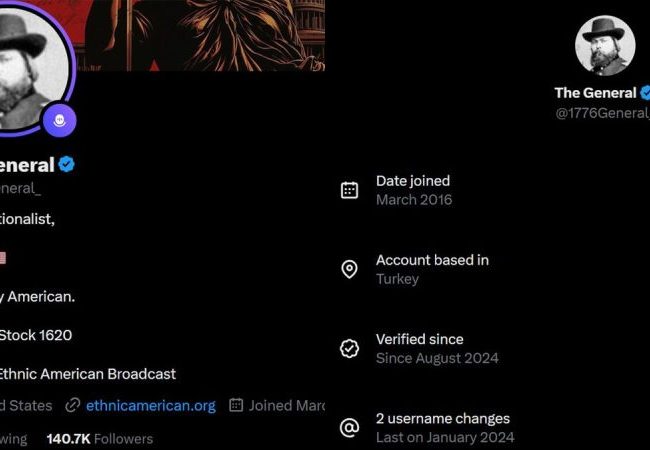Open the 140.7K Followers list
Viewport: 650px width, 450px height.
(99, 439)
